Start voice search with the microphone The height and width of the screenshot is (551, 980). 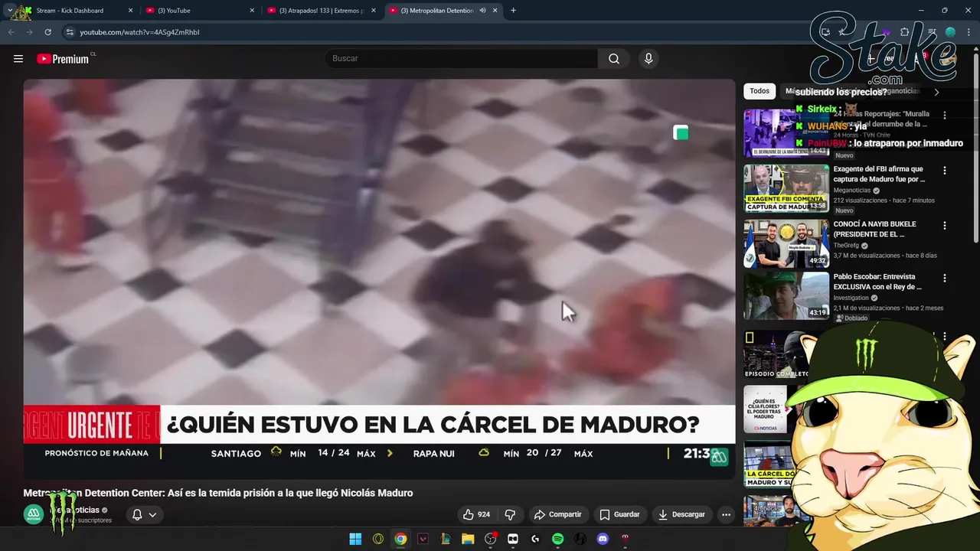[648, 59]
